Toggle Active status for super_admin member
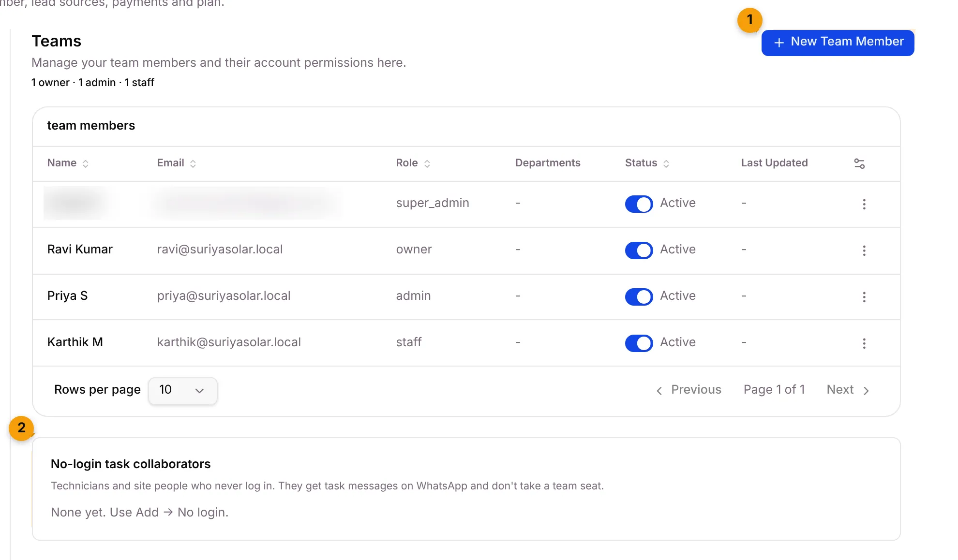This screenshot has height=560, width=958. click(639, 204)
